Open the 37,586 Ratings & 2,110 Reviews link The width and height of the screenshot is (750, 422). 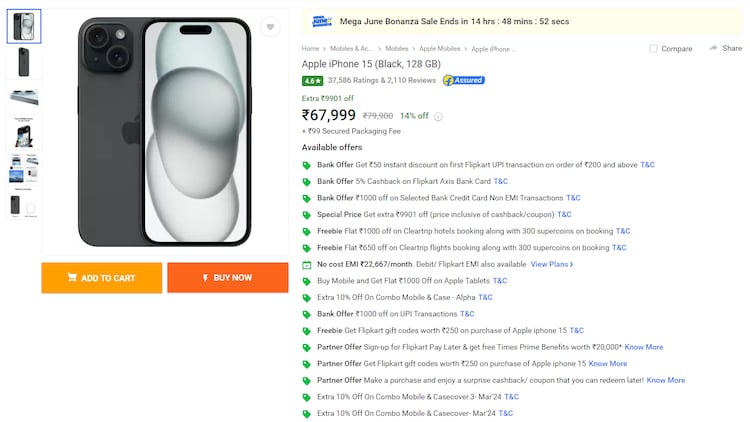(x=382, y=80)
